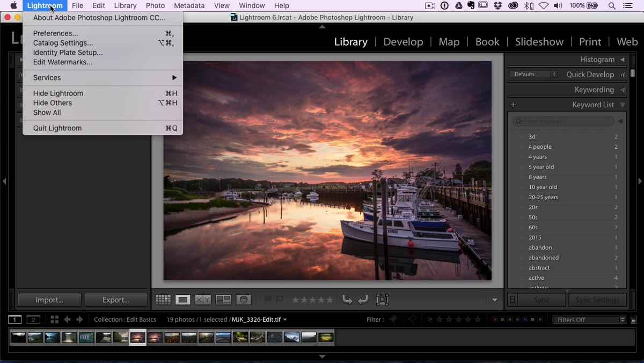The width and height of the screenshot is (644, 363).
Task: Toggle Auto Sync switch beside Sync button
Action: click(x=513, y=300)
